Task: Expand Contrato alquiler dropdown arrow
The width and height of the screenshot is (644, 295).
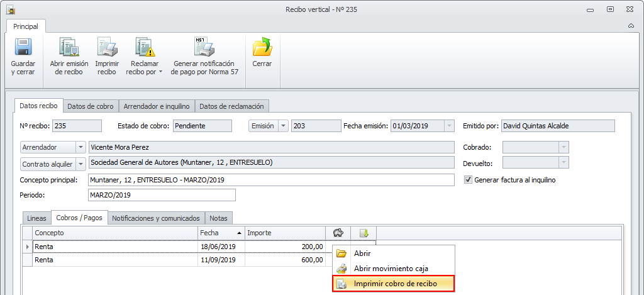Action: [81, 164]
